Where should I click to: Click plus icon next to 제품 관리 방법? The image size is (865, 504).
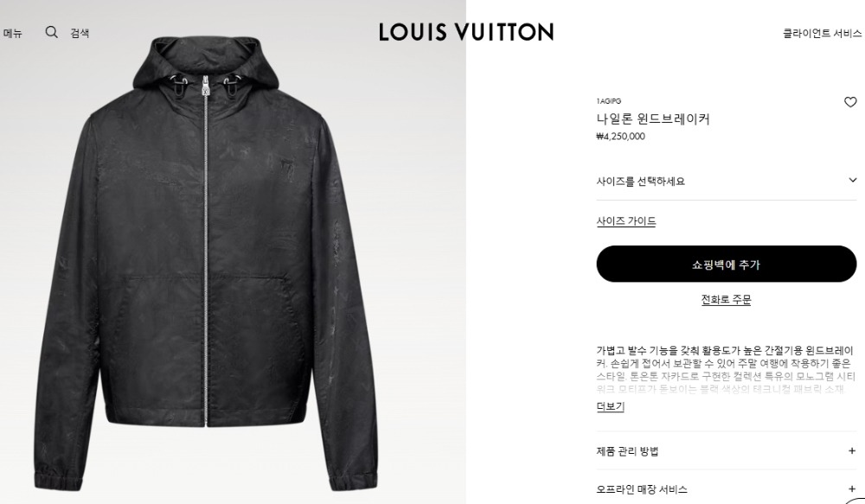[x=852, y=451]
